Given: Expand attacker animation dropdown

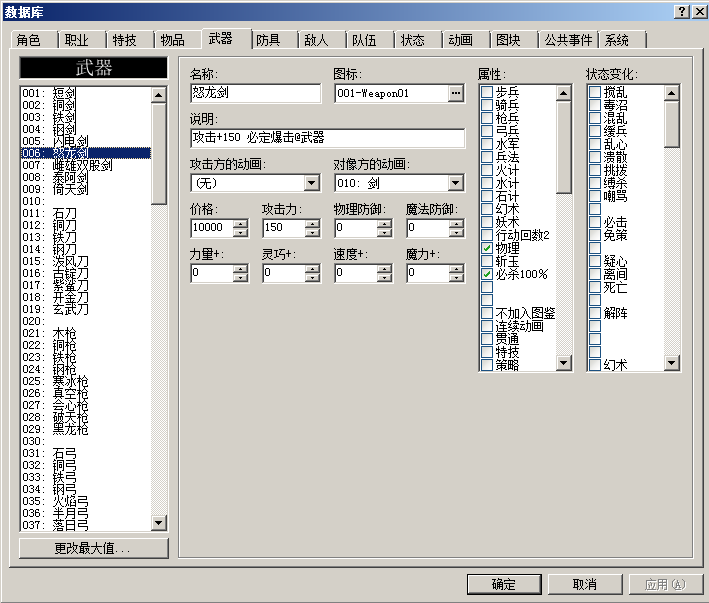Looking at the screenshot, I should pos(312,183).
